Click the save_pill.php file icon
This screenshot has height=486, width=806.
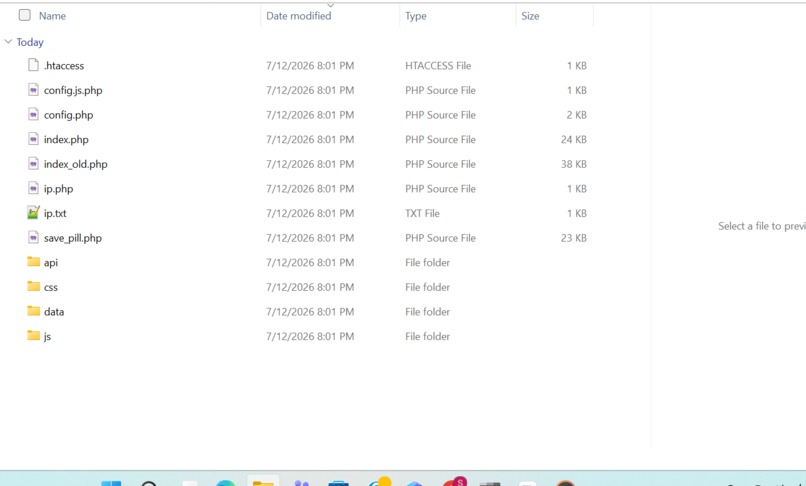33,237
